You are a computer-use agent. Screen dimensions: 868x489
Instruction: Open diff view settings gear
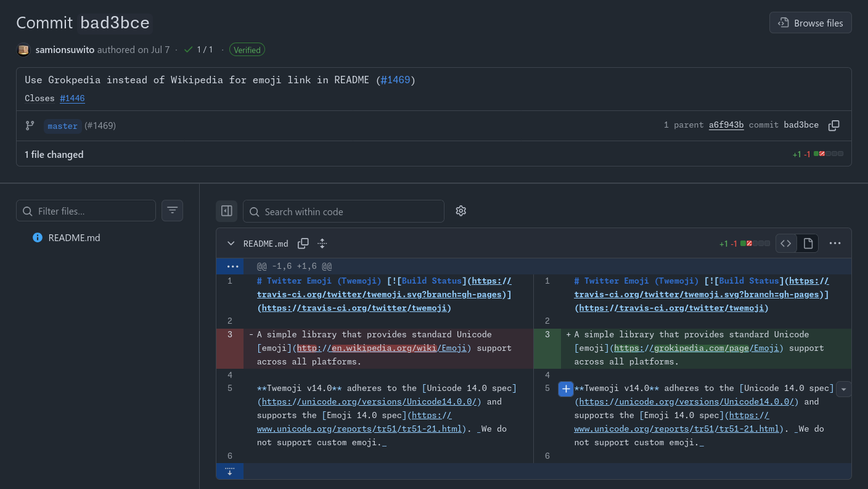tap(461, 211)
